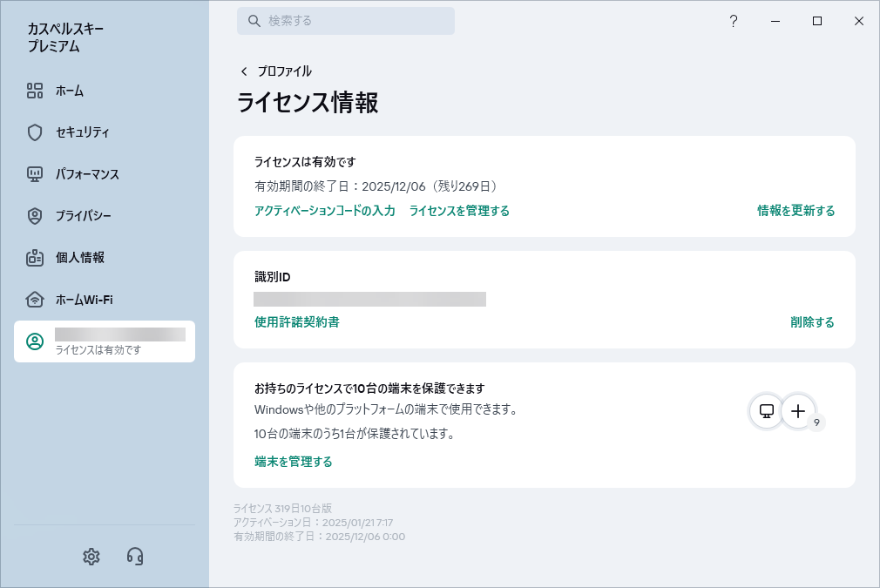
Task: Open help with question mark icon
Action: click(734, 21)
